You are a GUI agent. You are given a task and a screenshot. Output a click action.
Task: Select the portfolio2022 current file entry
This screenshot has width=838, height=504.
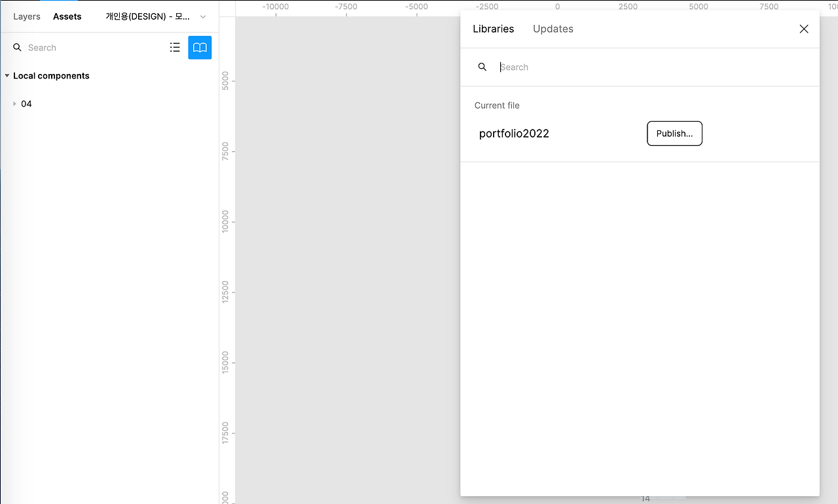[x=514, y=134]
